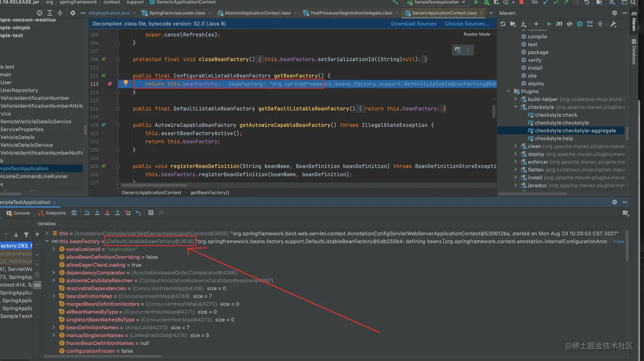Step into with the blue down arrow
This screenshot has width=644, height=361.
coord(97,213)
